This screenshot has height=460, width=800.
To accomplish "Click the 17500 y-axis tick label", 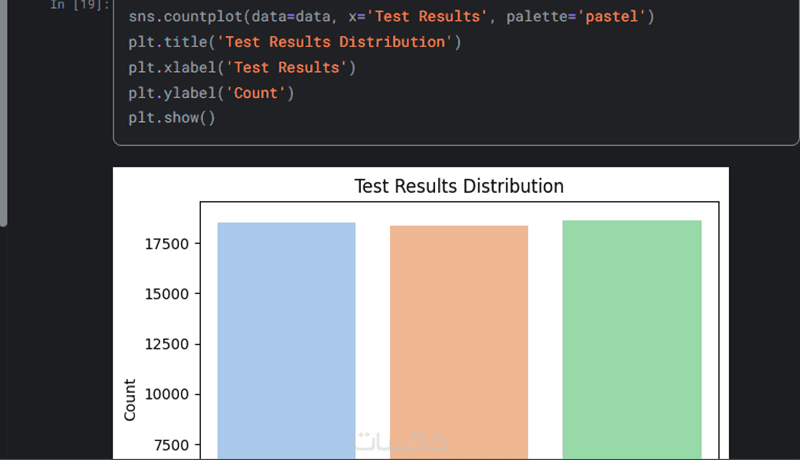I will [164, 244].
